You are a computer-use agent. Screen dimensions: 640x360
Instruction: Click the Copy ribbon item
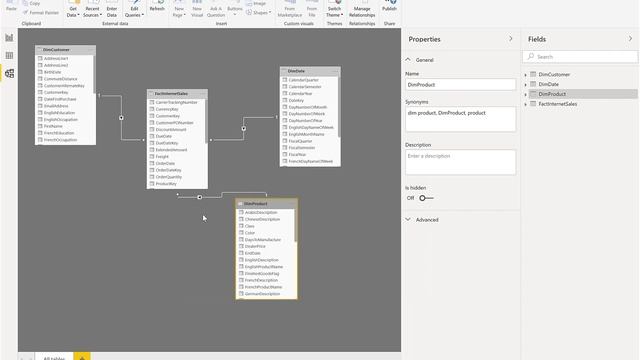coord(31,3)
